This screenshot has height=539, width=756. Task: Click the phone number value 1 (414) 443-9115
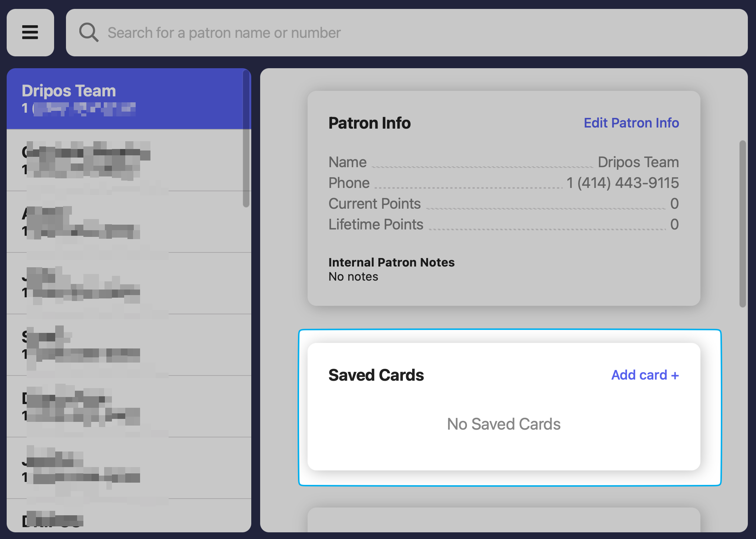pyautogui.click(x=623, y=183)
